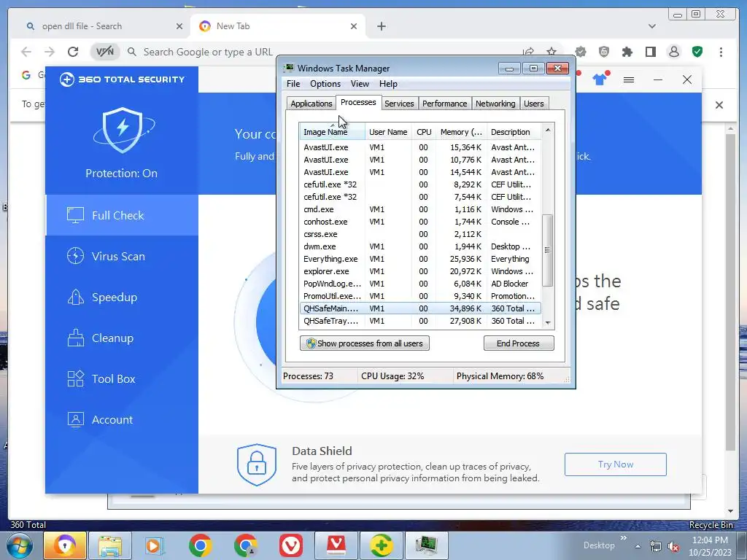Close the New Tab browser tab
The image size is (747, 560).
[x=354, y=26]
